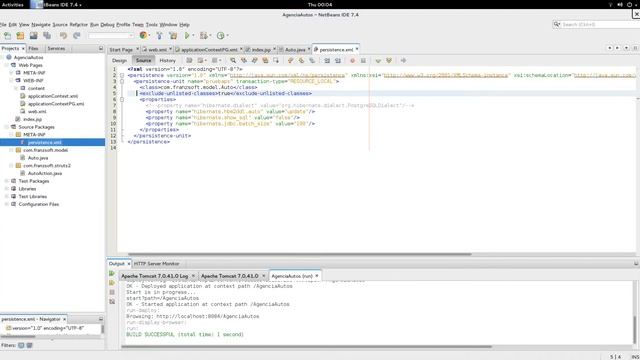Image resolution: width=640 pixels, height=360 pixels.
Task: Click the New File toolbar icon
Action: (x=7, y=36)
